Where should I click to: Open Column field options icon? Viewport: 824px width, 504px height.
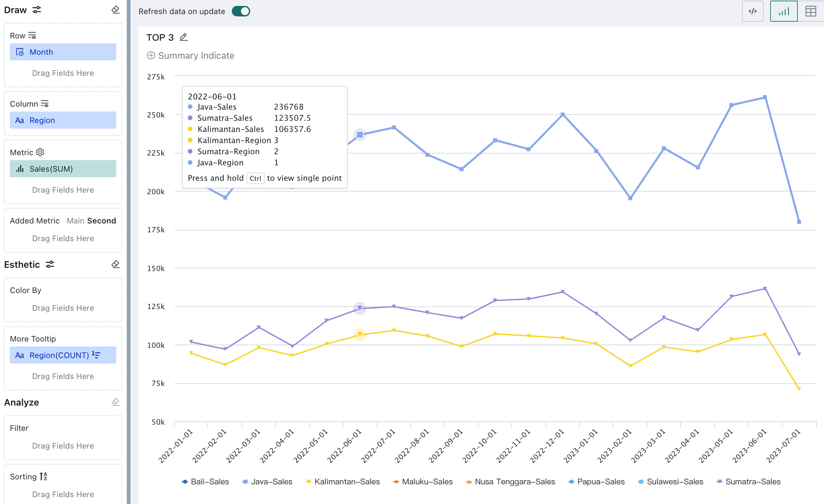[45, 104]
